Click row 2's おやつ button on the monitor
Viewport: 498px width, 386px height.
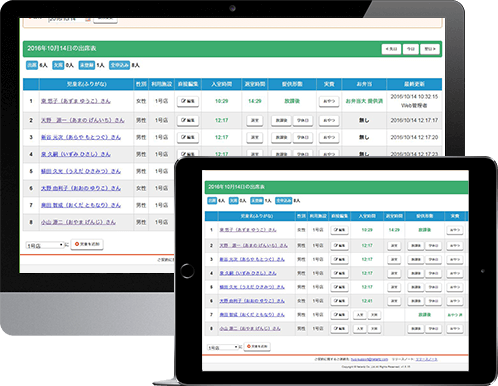pos(329,120)
